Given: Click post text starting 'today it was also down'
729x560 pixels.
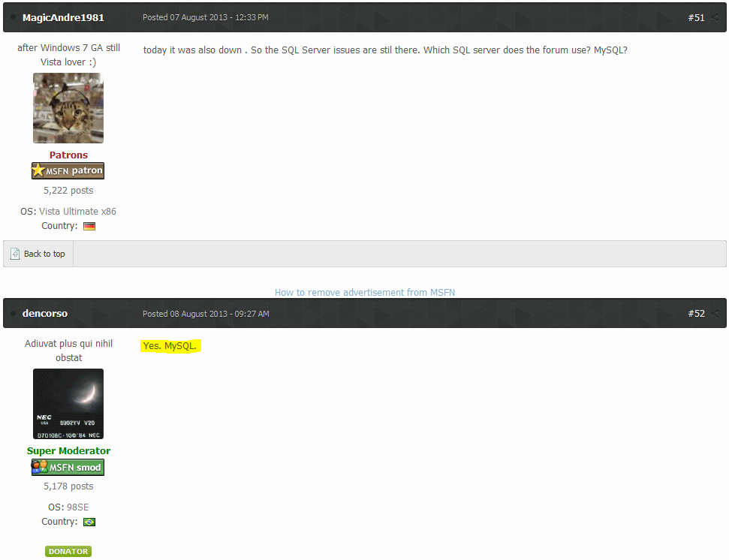Looking at the screenshot, I should [385, 50].
